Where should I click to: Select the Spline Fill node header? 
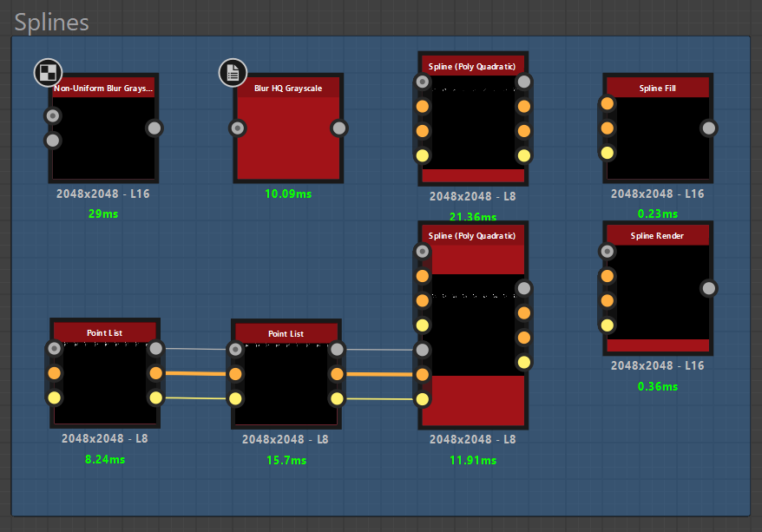coord(657,87)
